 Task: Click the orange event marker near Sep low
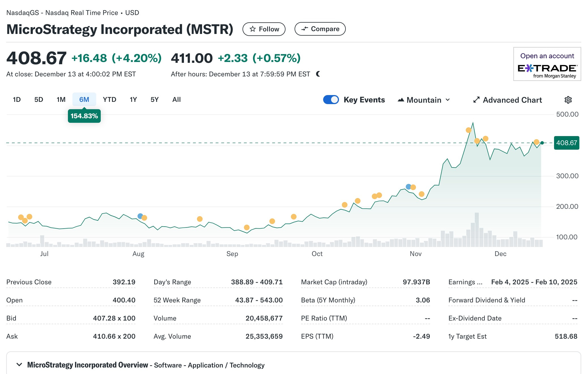click(x=247, y=227)
